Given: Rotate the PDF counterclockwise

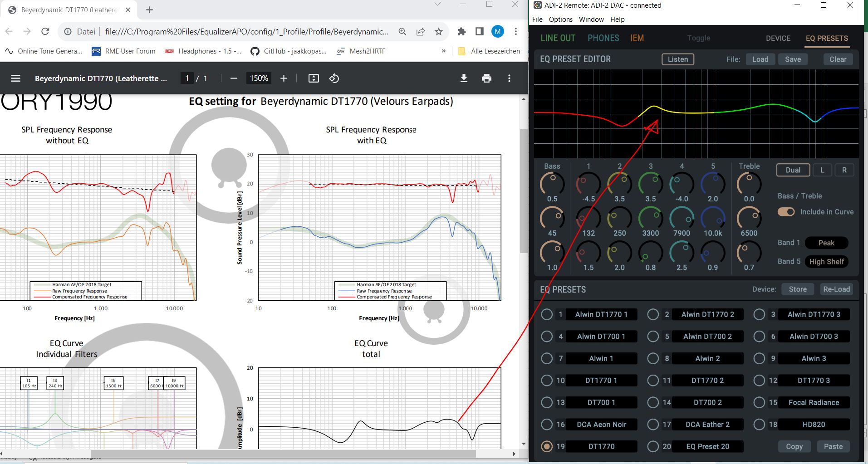Looking at the screenshot, I should click(334, 78).
